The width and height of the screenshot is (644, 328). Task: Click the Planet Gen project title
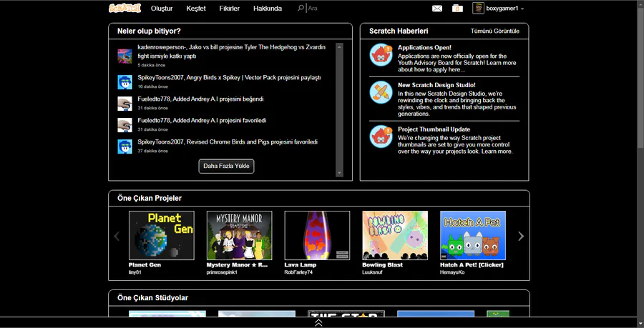(x=145, y=265)
